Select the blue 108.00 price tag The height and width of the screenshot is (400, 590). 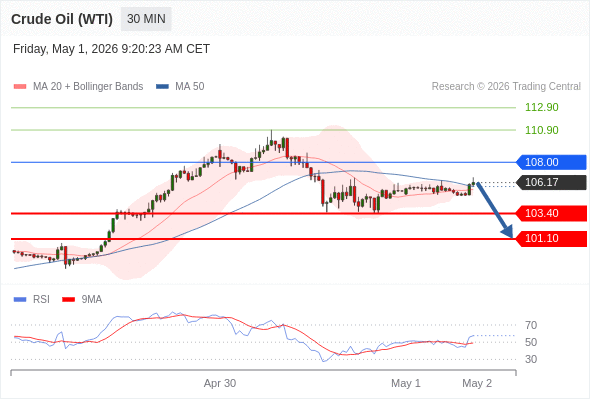551,162
